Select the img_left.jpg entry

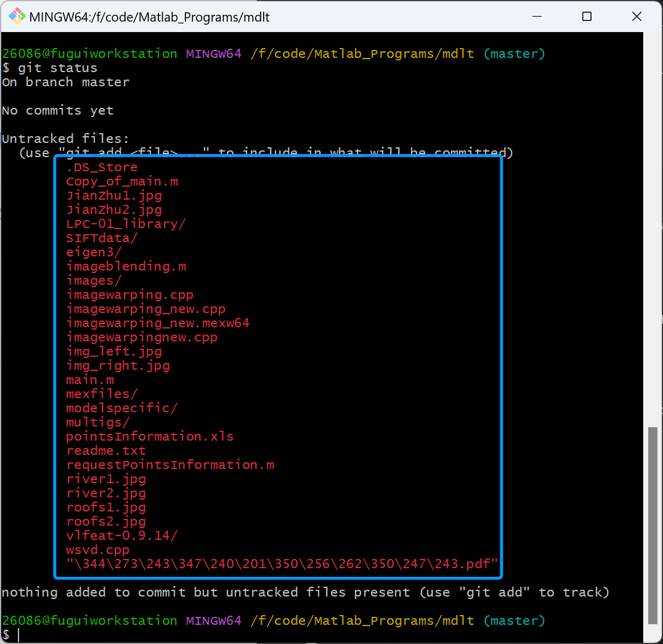coord(114,351)
